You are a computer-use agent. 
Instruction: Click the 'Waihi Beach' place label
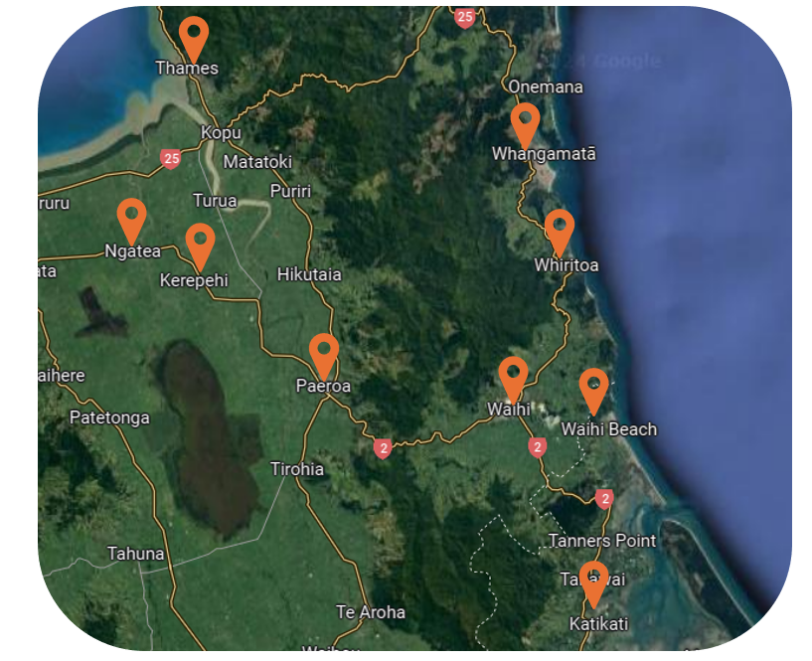click(x=609, y=429)
